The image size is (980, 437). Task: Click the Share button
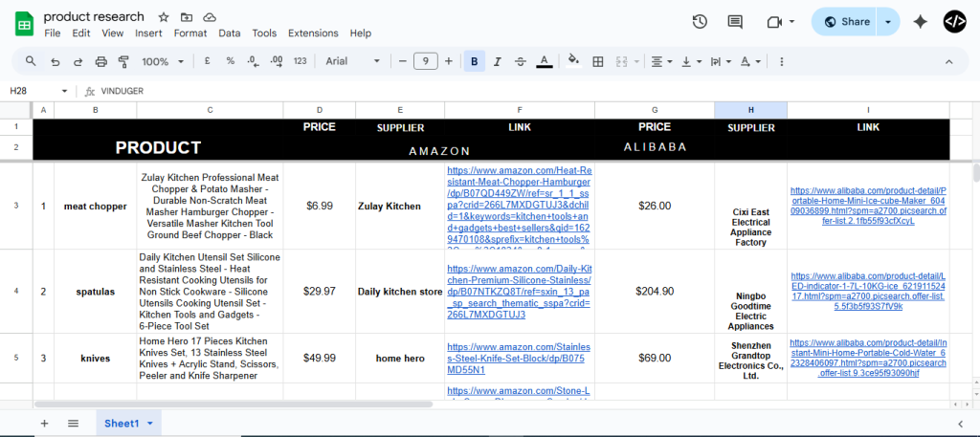[x=847, y=22]
